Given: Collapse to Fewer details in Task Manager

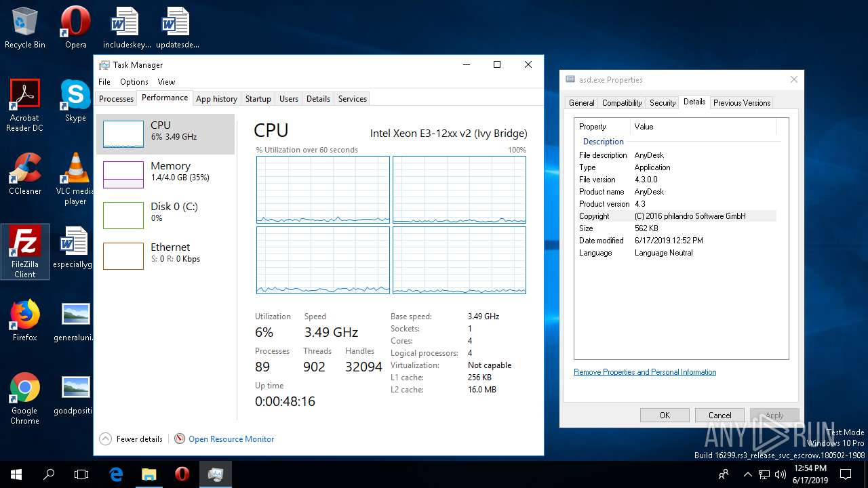Looking at the screenshot, I should click(x=132, y=439).
